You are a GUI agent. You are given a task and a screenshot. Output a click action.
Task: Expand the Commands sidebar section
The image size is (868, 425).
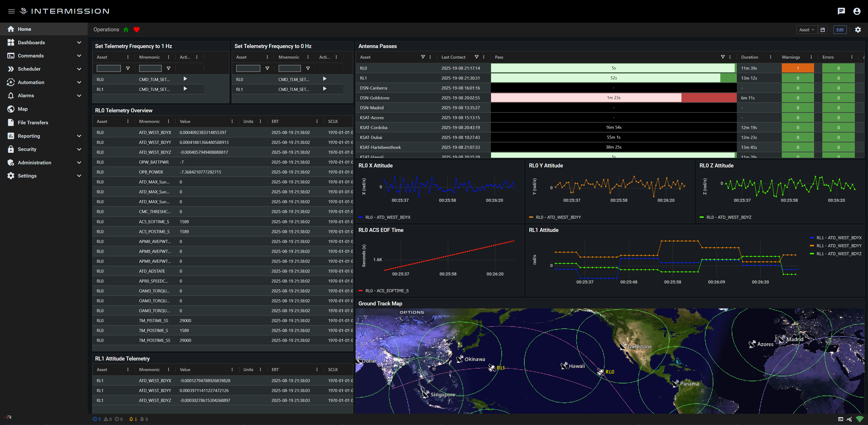point(44,56)
